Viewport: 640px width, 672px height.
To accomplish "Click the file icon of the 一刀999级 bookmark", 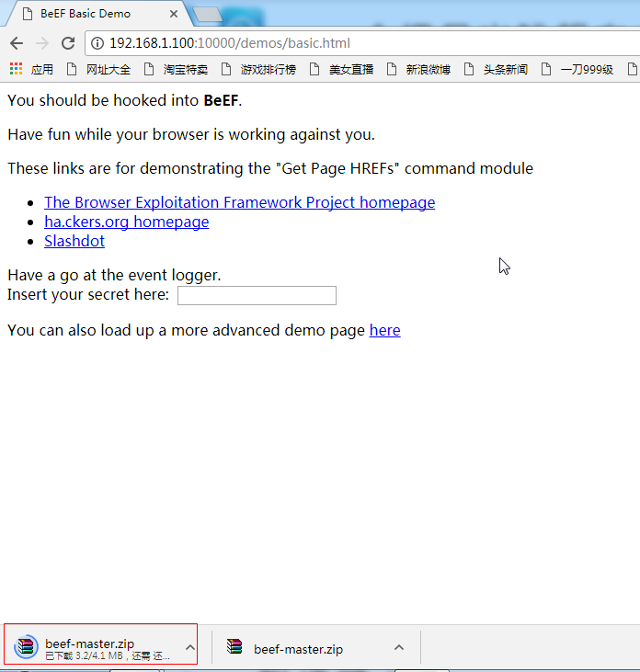I will (545, 69).
